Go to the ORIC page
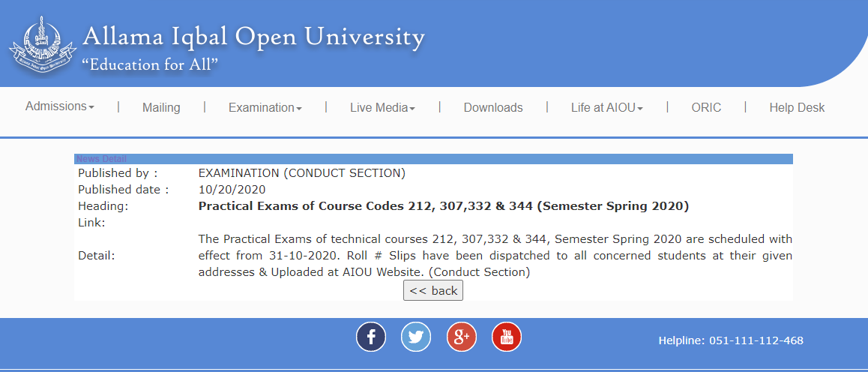This screenshot has width=868, height=372. pos(706,108)
